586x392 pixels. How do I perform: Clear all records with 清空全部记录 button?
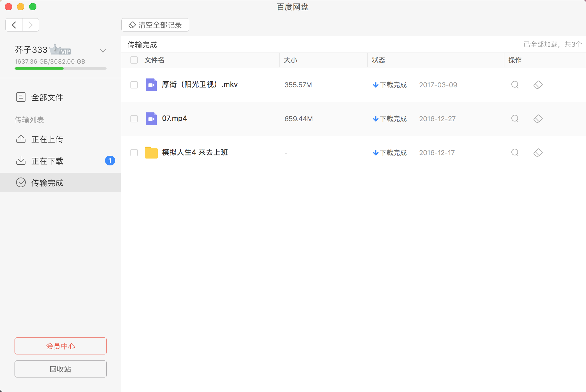tap(155, 25)
